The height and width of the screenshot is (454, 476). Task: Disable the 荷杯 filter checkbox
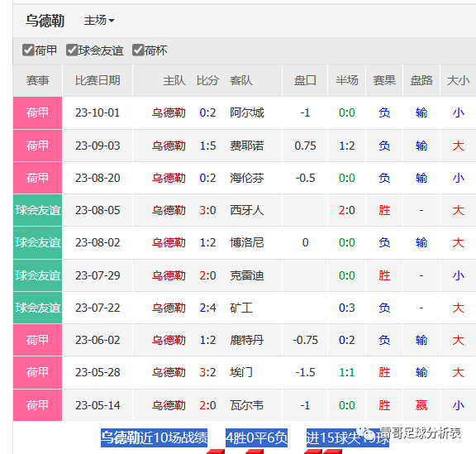[x=138, y=50]
